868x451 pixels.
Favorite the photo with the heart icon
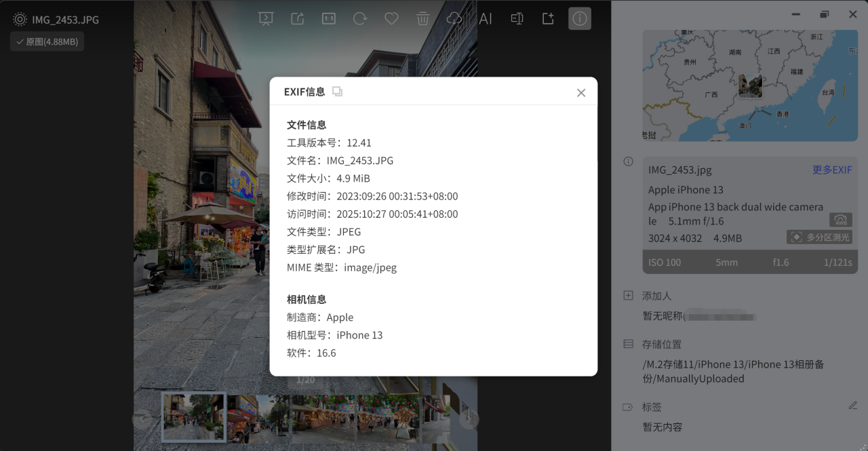coord(391,19)
